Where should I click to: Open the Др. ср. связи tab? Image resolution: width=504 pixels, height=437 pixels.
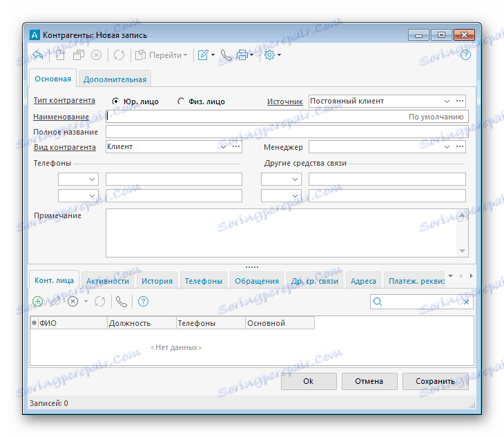click(x=315, y=281)
